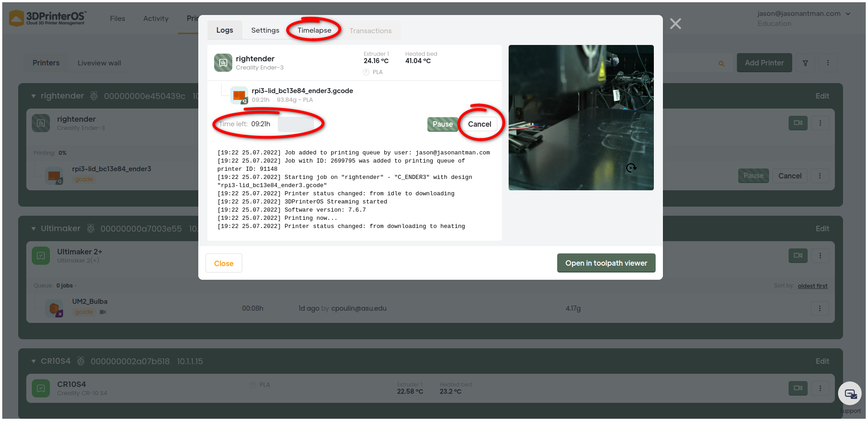Open the Activity menu
868x421 pixels.
click(156, 19)
